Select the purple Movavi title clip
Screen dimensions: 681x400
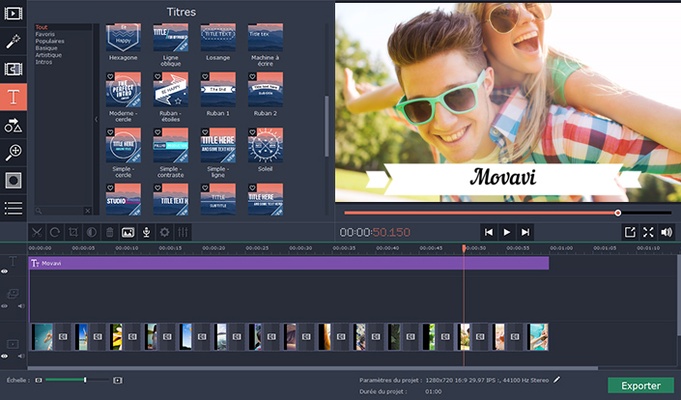(289, 263)
